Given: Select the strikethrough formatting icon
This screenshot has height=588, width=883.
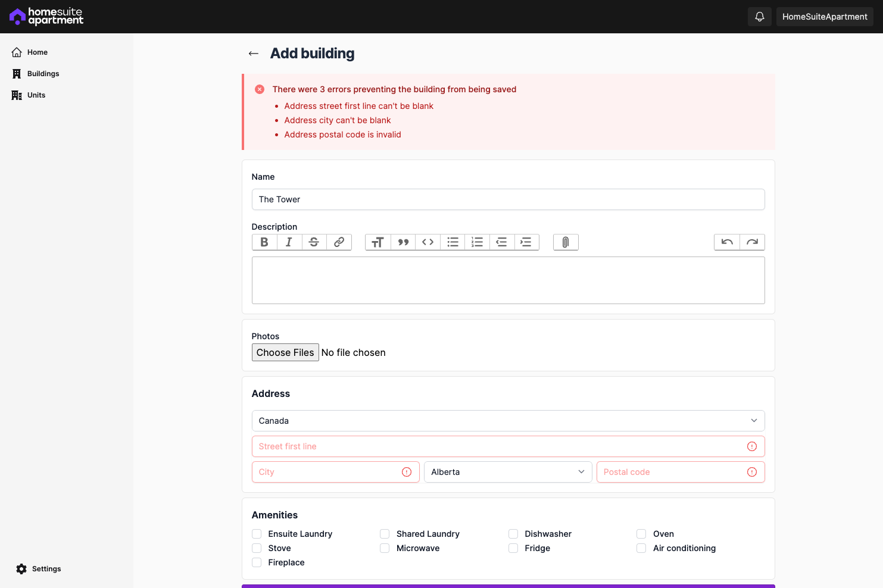Looking at the screenshot, I should pos(314,242).
